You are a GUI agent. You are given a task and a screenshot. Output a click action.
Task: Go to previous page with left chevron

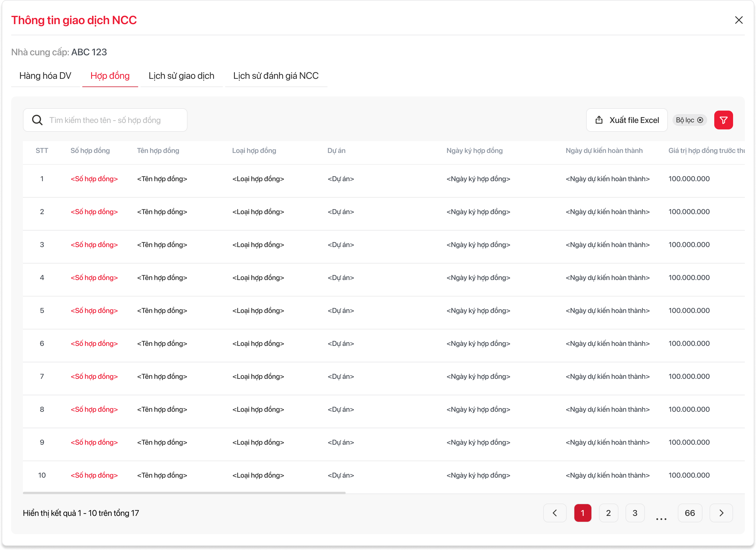tap(555, 513)
